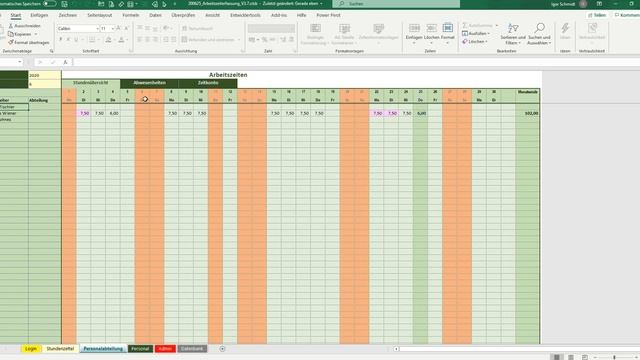Open the Power Pivot ribbon tab

tap(328, 15)
